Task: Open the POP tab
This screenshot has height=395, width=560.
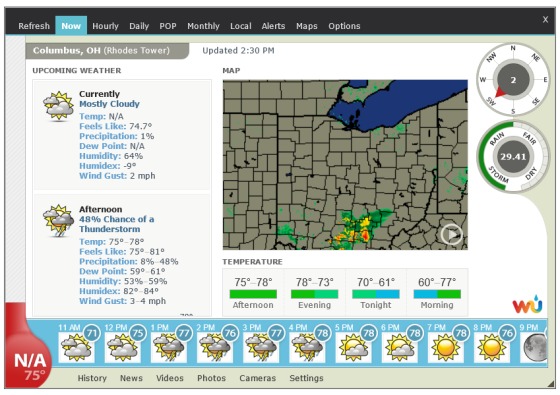Action: pyautogui.click(x=168, y=26)
